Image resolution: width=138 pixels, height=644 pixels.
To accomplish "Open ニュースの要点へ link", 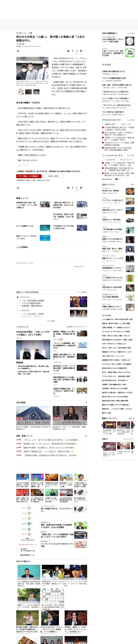I will (x=82, y=292).
